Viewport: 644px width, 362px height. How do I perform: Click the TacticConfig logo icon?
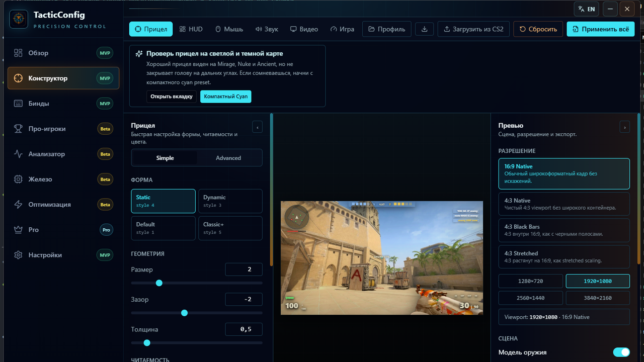click(x=19, y=19)
